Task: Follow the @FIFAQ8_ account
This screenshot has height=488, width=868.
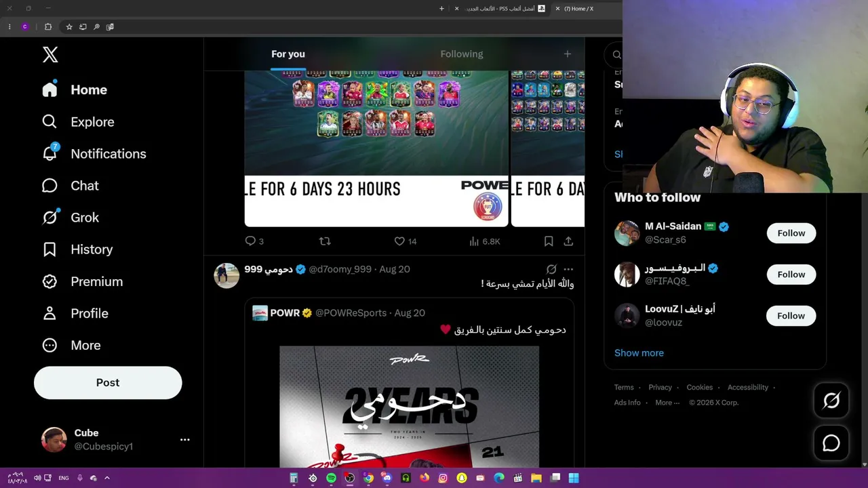Action: 791,274
